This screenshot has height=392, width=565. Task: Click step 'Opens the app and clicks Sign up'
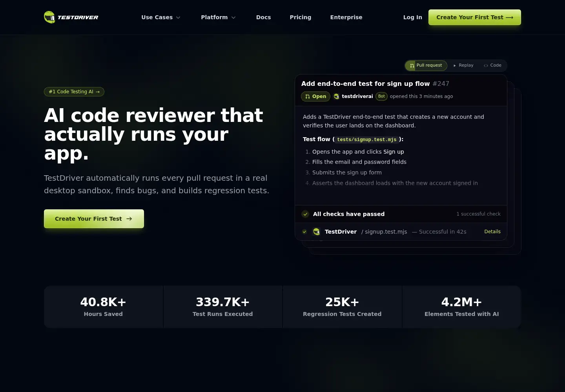point(358,152)
